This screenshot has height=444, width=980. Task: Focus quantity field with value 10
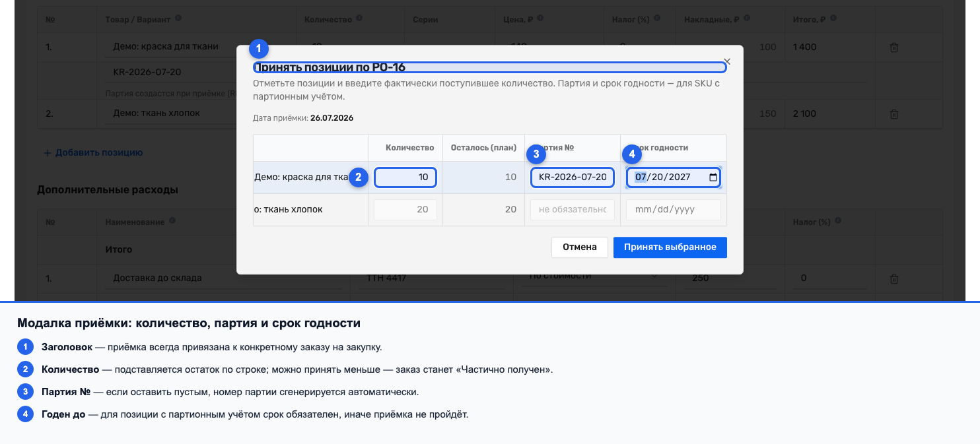405,177
